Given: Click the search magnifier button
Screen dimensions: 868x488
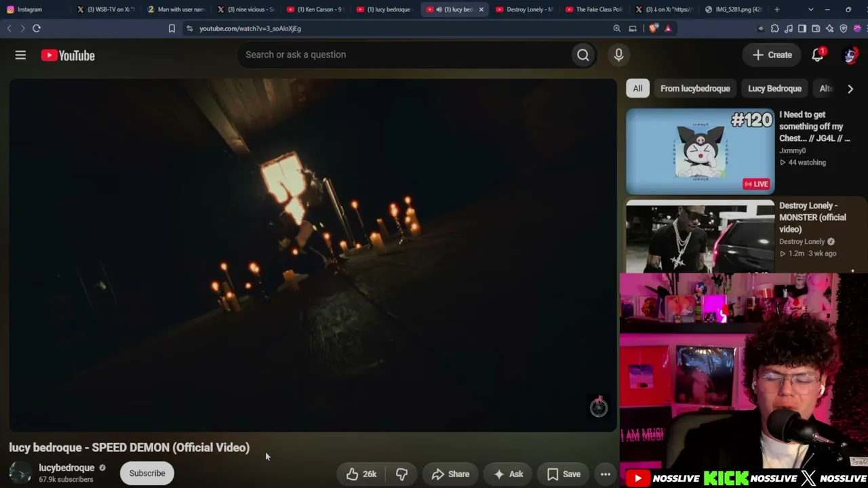Looking at the screenshot, I should [583, 55].
